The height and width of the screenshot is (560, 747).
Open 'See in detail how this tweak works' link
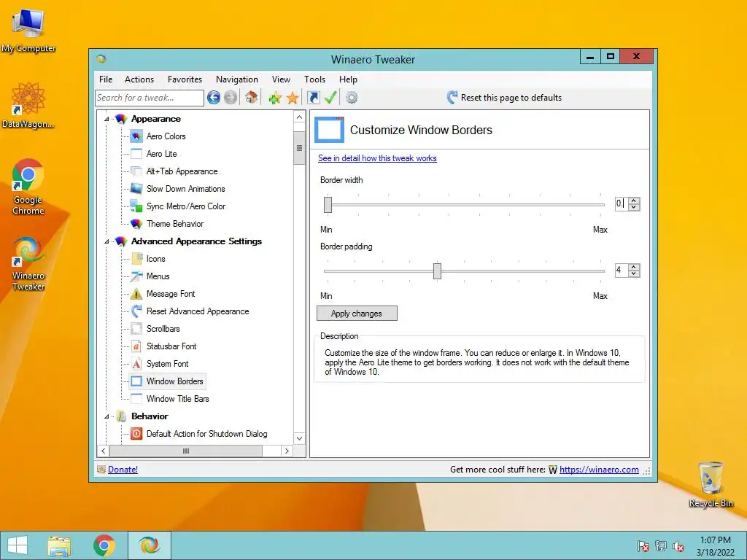coord(377,158)
